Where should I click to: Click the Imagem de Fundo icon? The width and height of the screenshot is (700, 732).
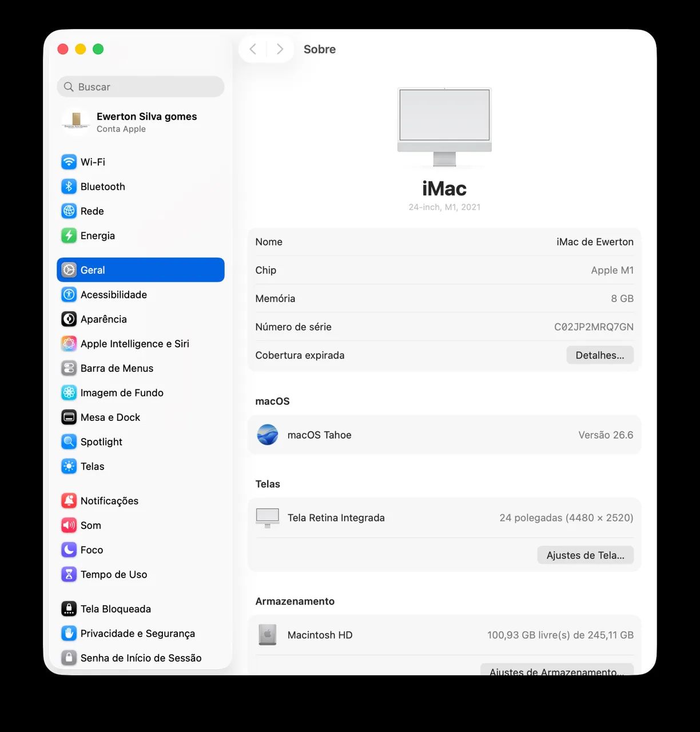69,393
